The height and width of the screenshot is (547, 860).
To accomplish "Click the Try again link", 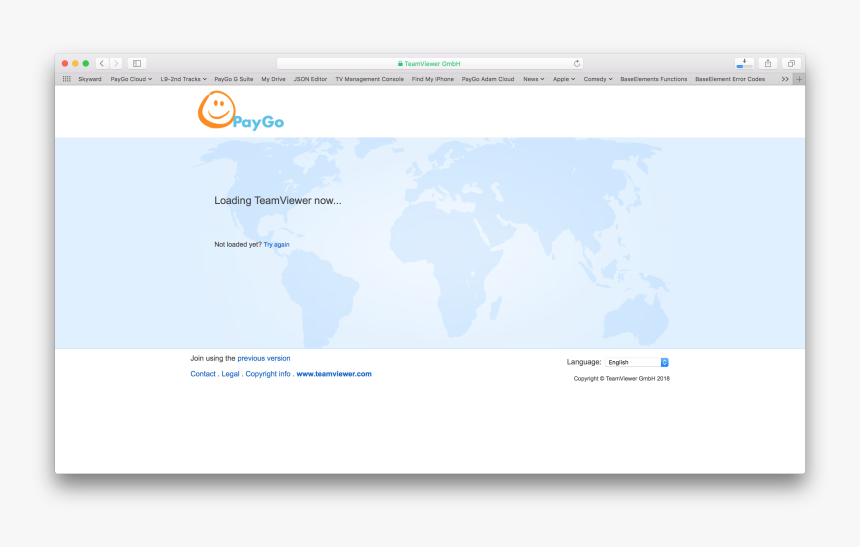I will click(276, 245).
